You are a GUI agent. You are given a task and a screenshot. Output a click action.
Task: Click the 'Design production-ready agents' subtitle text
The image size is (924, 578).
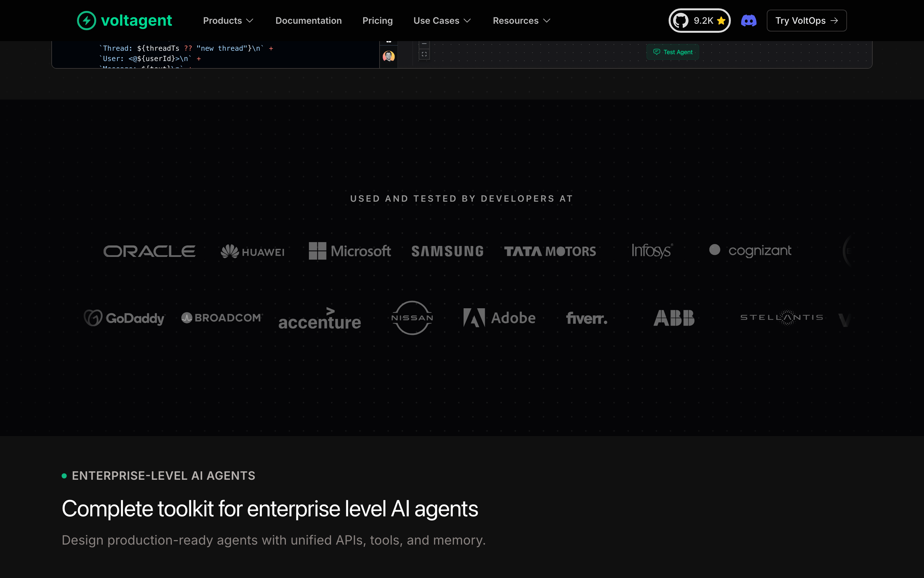(273, 540)
